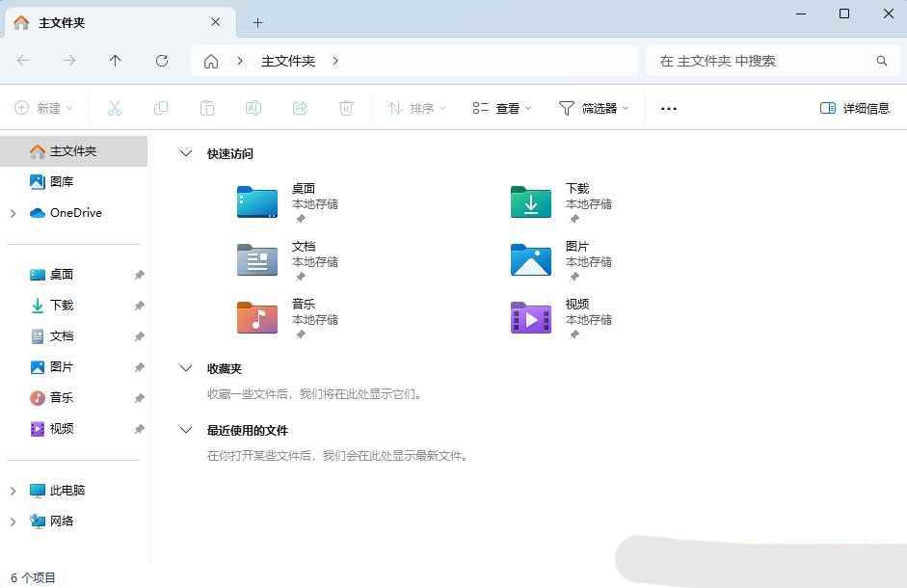Open the 图片 folder icon in quick access
The width and height of the screenshot is (907, 588).
[531, 259]
